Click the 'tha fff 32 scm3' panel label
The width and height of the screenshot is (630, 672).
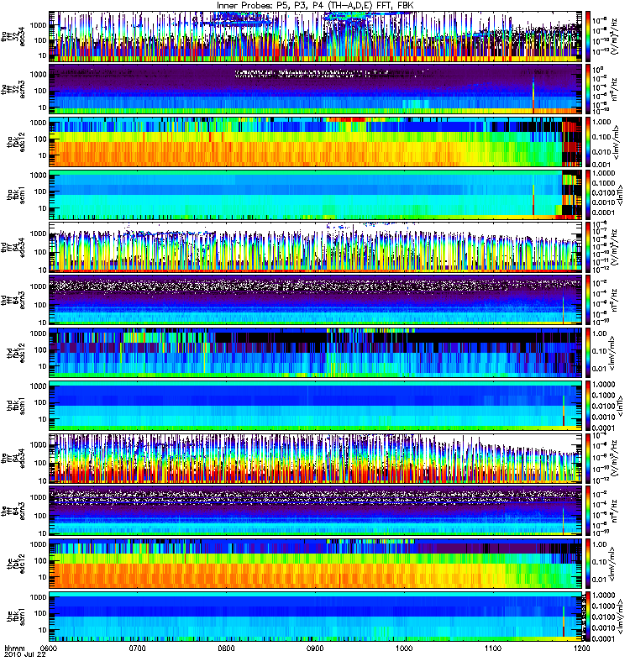click(13, 89)
